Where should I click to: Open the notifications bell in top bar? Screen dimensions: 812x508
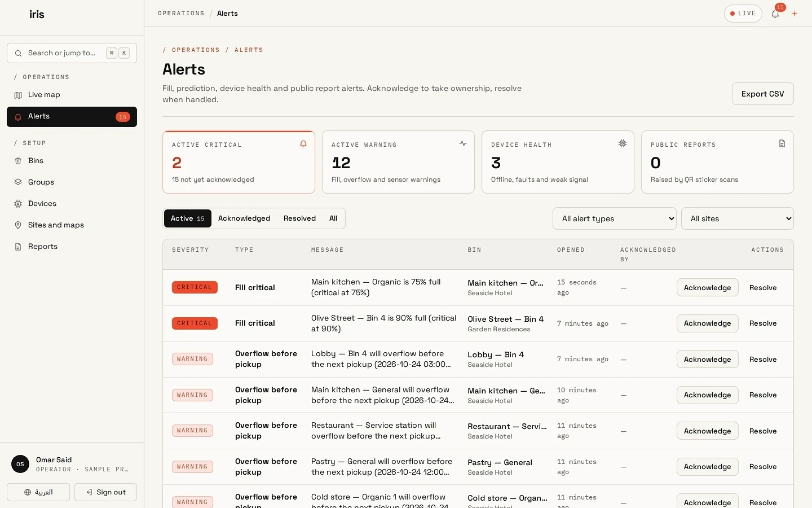pyautogui.click(x=775, y=14)
